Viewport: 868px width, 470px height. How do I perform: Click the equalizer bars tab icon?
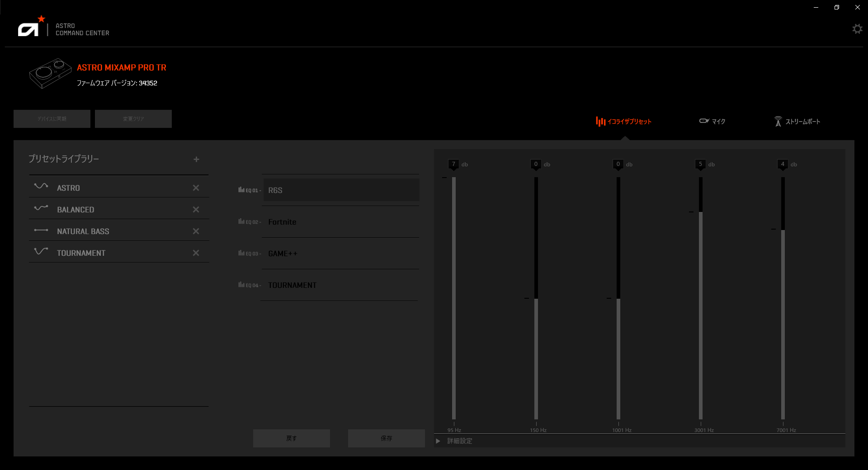(600, 121)
